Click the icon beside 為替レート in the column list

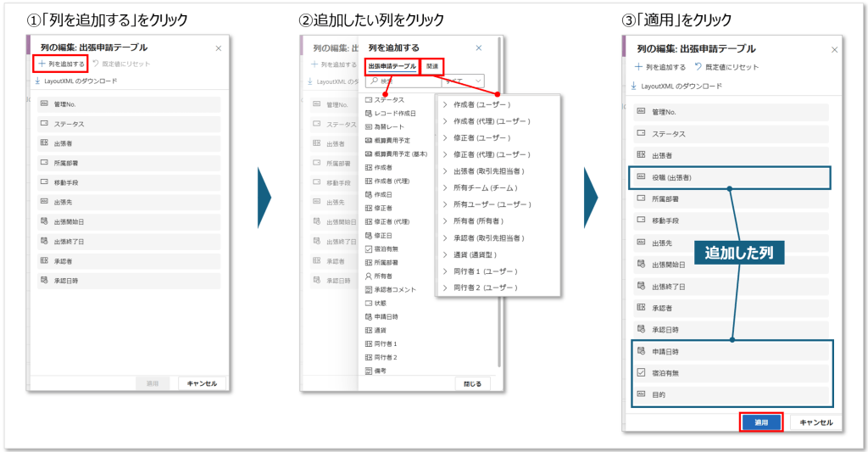click(x=368, y=126)
